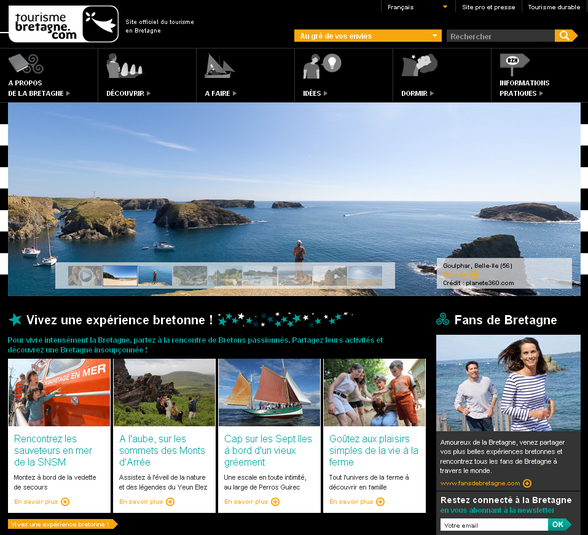
Task: Click the arrow icon next to ferme En savoir plus
Action: pyautogui.click(x=380, y=502)
